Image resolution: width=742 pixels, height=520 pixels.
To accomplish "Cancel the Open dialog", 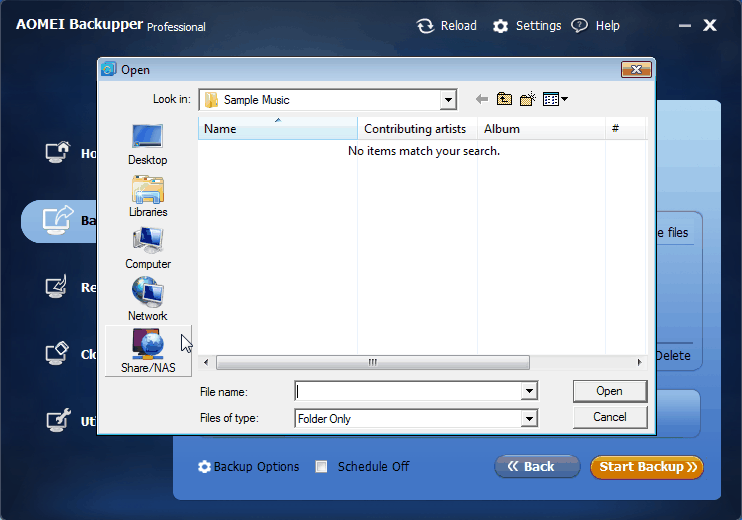I will point(610,417).
